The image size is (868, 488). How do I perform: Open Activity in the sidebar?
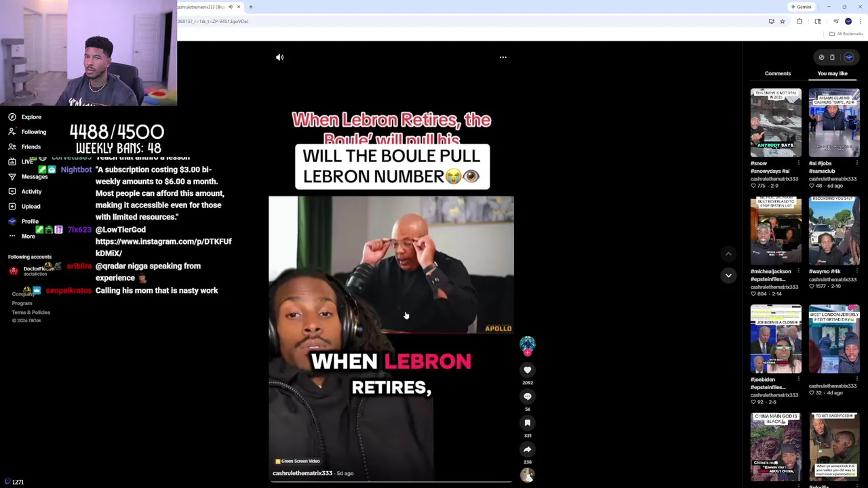pos(25,191)
